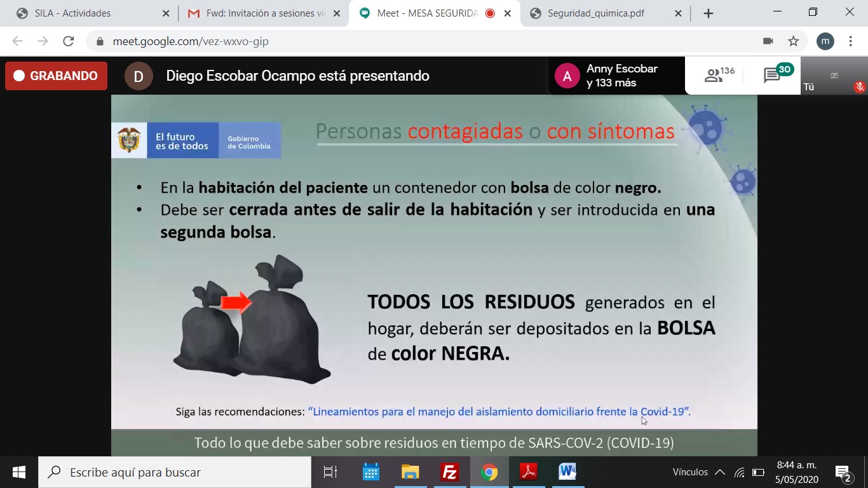View site information lock icon
Viewport: 868px width, 488px height.
tap(99, 41)
